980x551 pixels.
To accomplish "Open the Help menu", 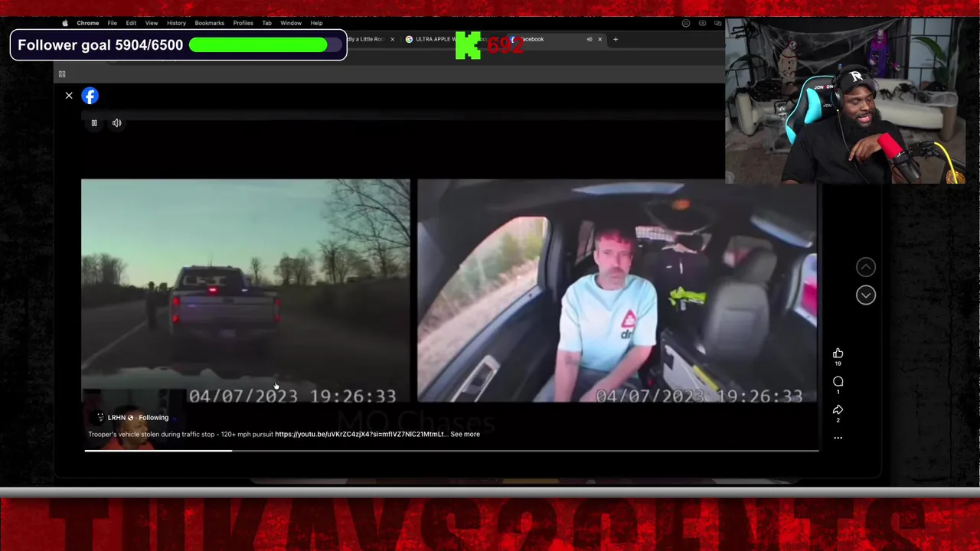I will 316,23.
